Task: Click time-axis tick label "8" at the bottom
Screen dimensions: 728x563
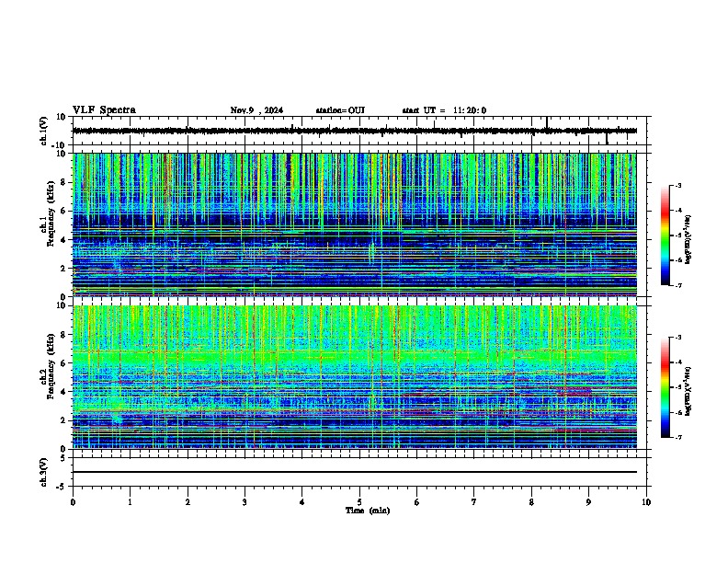Action: pyautogui.click(x=531, y=502)
